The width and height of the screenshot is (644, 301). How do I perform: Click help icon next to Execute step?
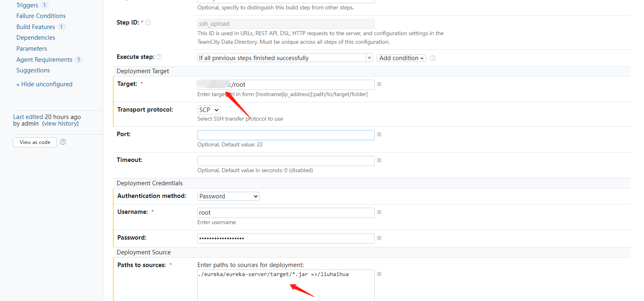(x=159, y=57)
